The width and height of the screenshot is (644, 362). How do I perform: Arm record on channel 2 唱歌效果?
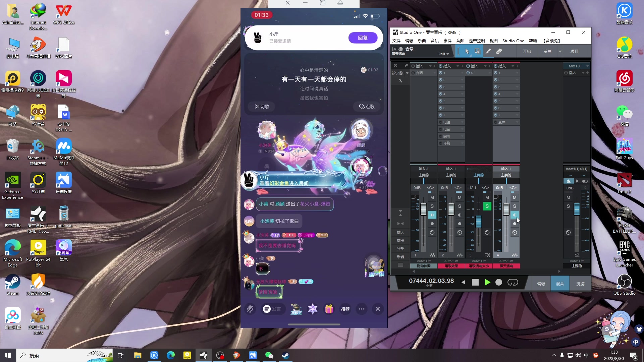pyautogui.click(x=460, y=224)
